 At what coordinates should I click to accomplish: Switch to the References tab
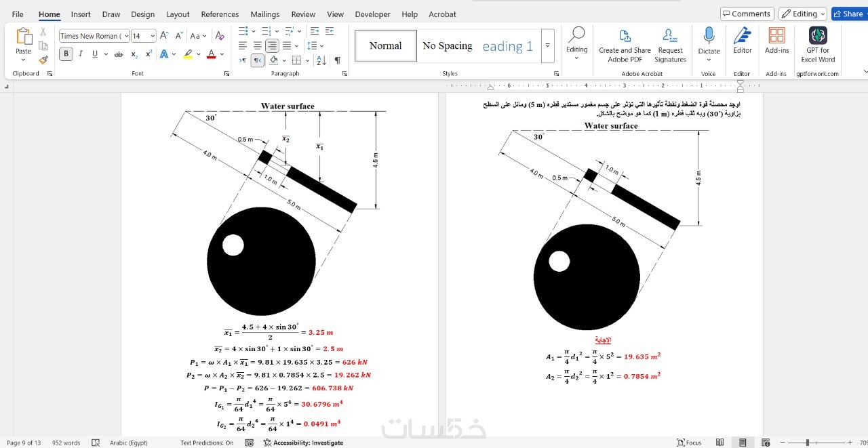(x=220, y=14)
